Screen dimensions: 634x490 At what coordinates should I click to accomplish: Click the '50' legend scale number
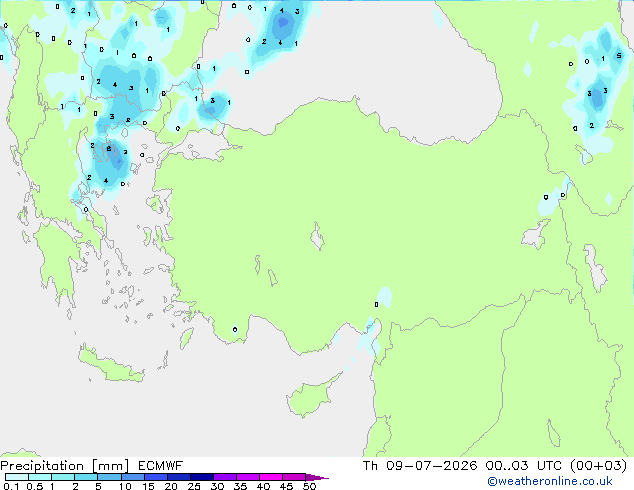309,486
